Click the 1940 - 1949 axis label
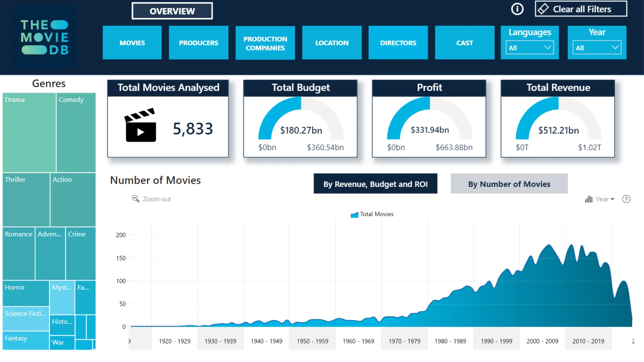The width and height of the screenshot is (644, 362). tap(266, 341)
